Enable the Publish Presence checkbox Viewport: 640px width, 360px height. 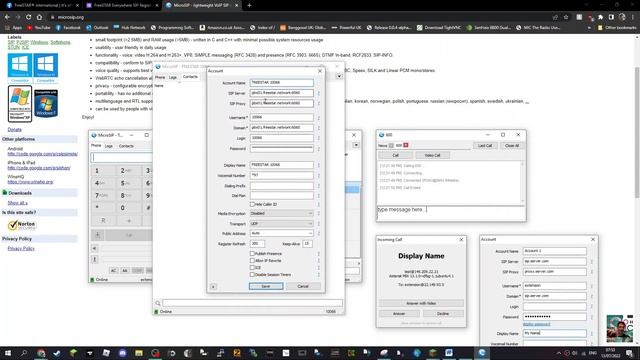(252, 253)
